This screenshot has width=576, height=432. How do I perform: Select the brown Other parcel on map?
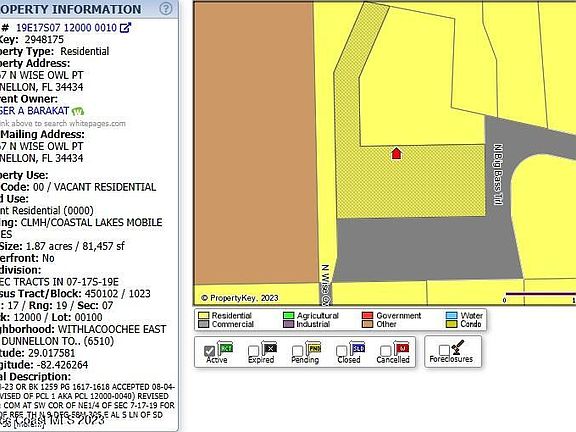pos(254,143)
